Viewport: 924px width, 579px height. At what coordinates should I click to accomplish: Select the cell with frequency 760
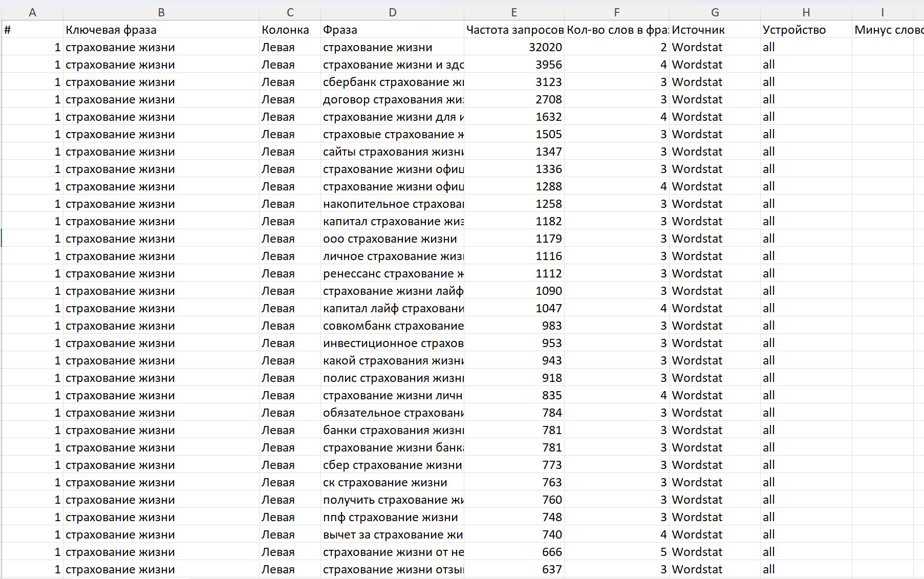click(514, 500)
